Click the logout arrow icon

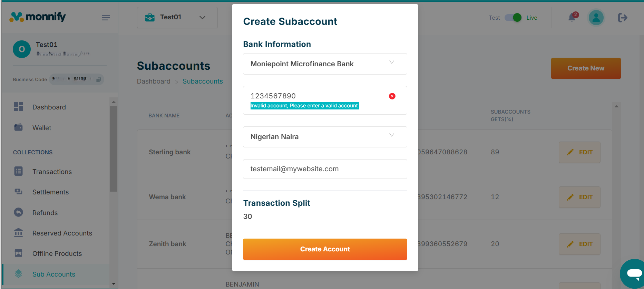623,18
